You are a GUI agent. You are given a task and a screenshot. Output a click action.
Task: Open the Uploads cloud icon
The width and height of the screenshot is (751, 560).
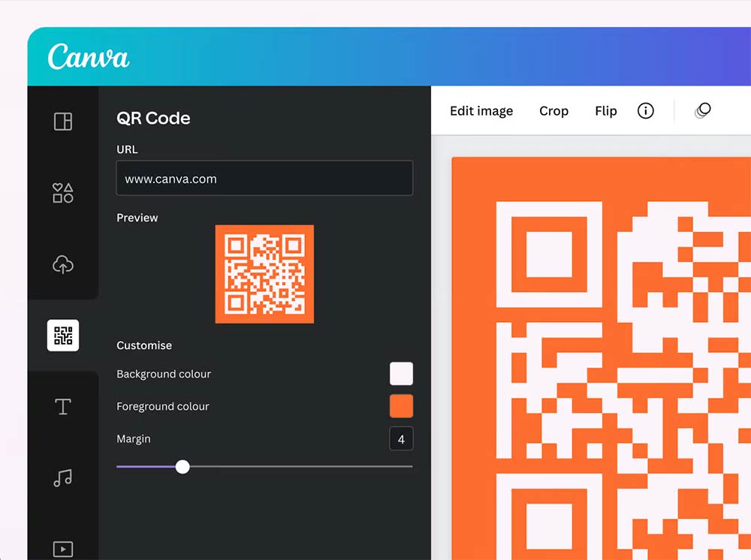pyautogui.click(x=63, y=264)
